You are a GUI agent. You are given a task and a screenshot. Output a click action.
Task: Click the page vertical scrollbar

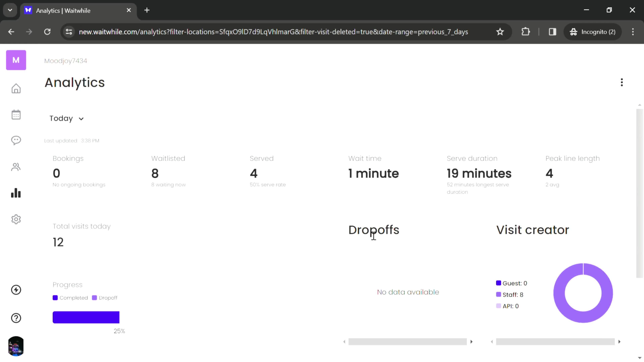click(639, 193)
